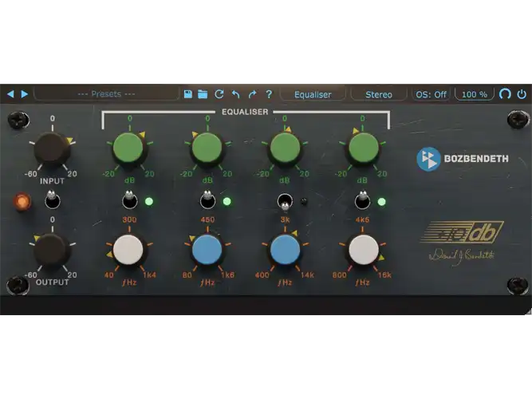This screenshot has height=399, width=532.
Task: Flip the band two enable switch above 450
Action: point(207,200)
